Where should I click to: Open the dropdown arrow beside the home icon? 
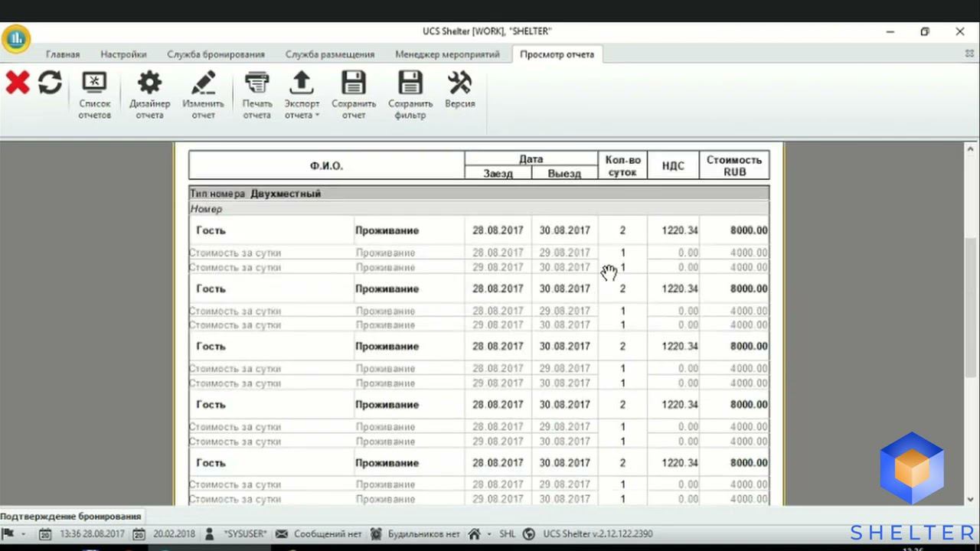489,533
